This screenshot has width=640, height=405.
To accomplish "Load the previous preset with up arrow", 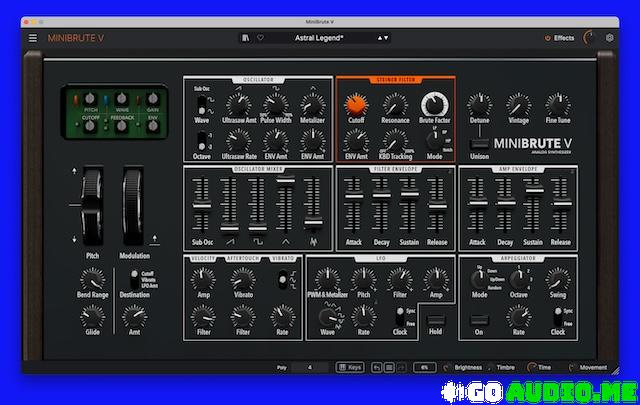I will (x=380, y=38).
